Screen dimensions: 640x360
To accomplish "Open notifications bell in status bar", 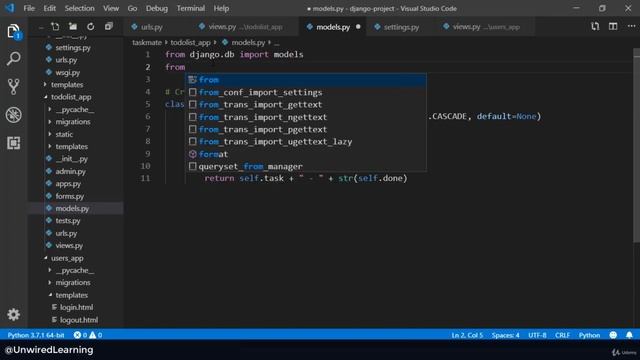I will 629,335.
